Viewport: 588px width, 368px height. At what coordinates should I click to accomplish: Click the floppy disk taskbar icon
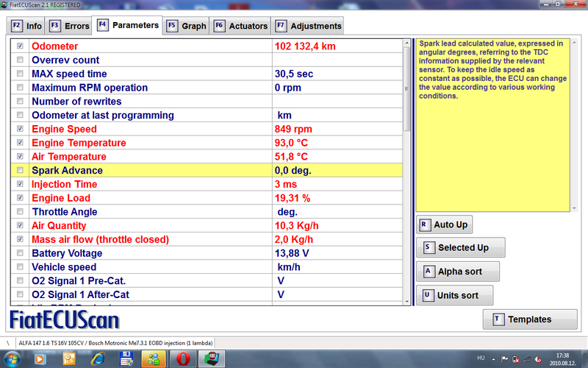125,359
